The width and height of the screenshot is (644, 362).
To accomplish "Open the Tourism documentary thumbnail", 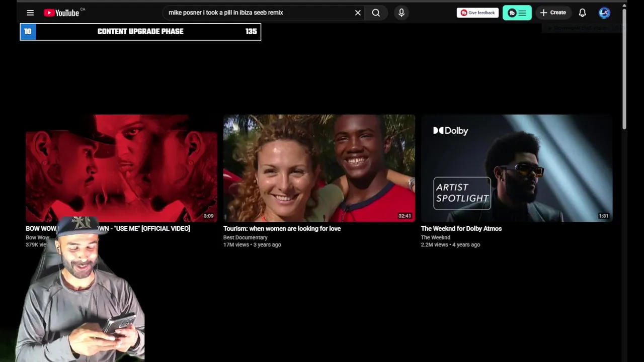I will click(x=319, y=168).
